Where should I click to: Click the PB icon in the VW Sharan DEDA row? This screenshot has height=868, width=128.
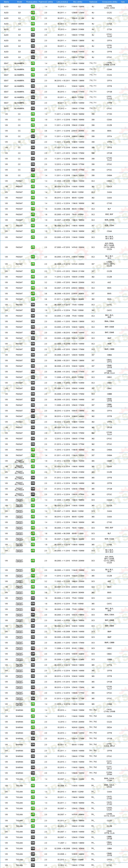pos(33,727)
